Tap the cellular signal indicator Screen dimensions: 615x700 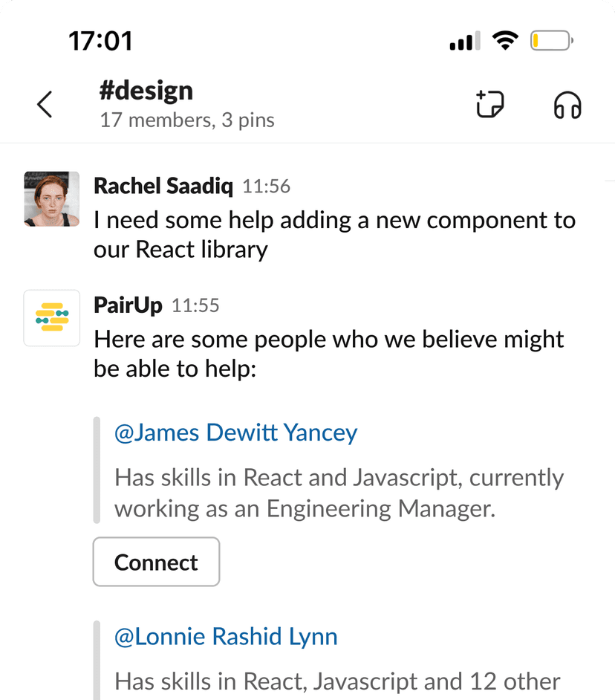click(463, 41)
